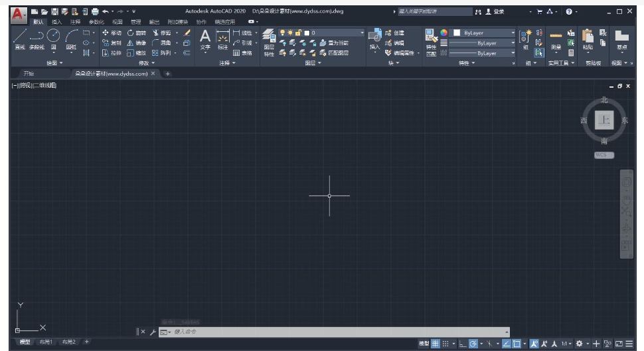Click the command line input field
The width and height of the screenshot is (644, 351).
pyautogui.click(x=332, y=331)
